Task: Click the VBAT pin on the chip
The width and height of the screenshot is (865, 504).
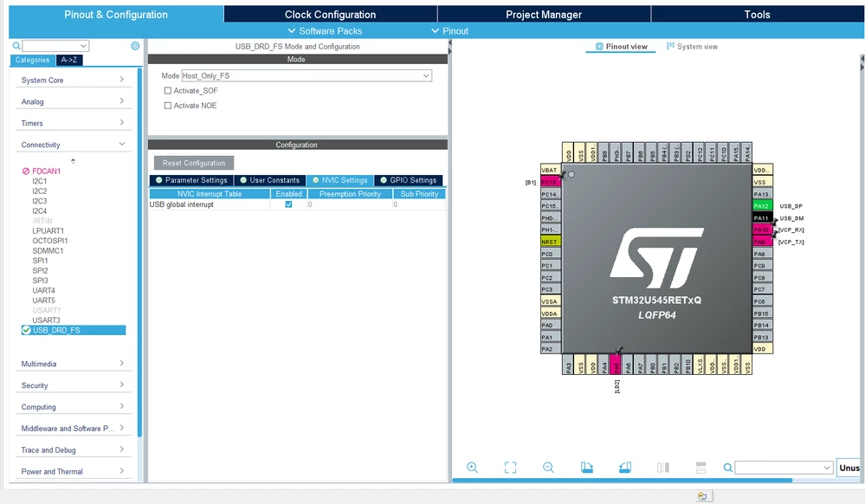Action: tap(551, 170)
